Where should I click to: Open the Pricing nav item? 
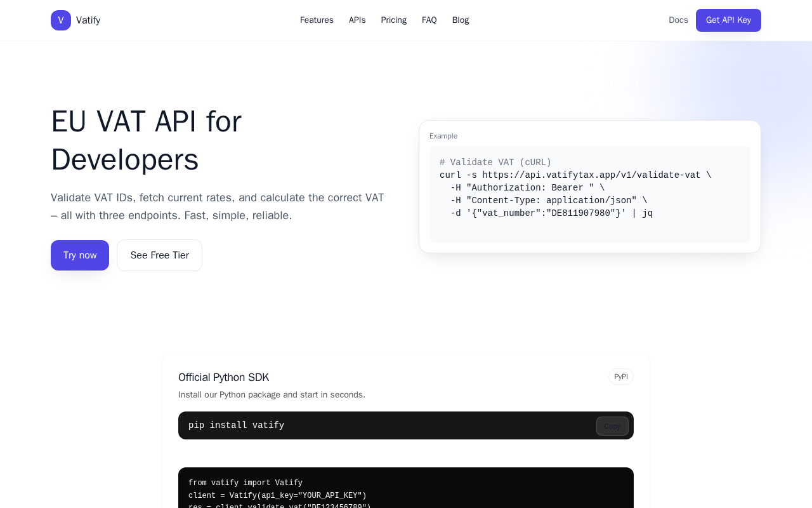(x=394, y=20)
